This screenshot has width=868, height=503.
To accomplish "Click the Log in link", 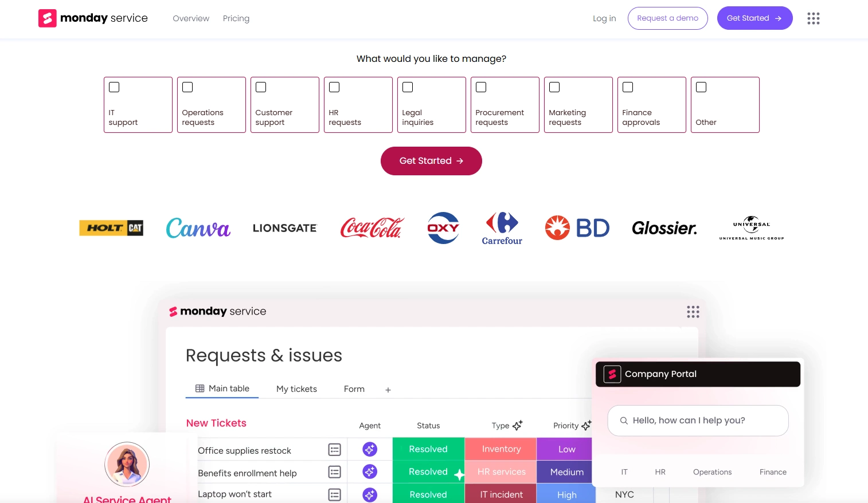I will (604, 18).
